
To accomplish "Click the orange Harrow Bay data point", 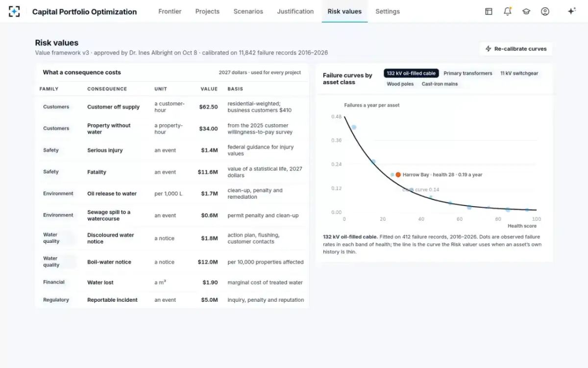I will (x=398, y=175).
